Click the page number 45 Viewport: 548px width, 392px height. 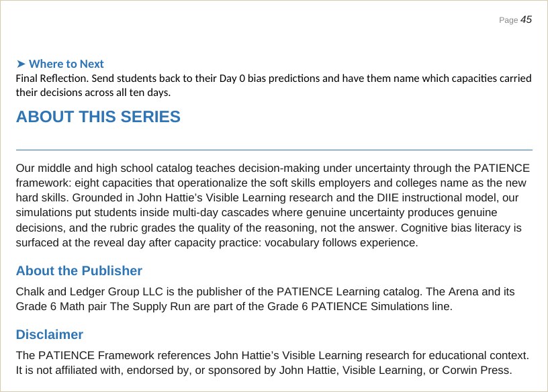point(526,19)
